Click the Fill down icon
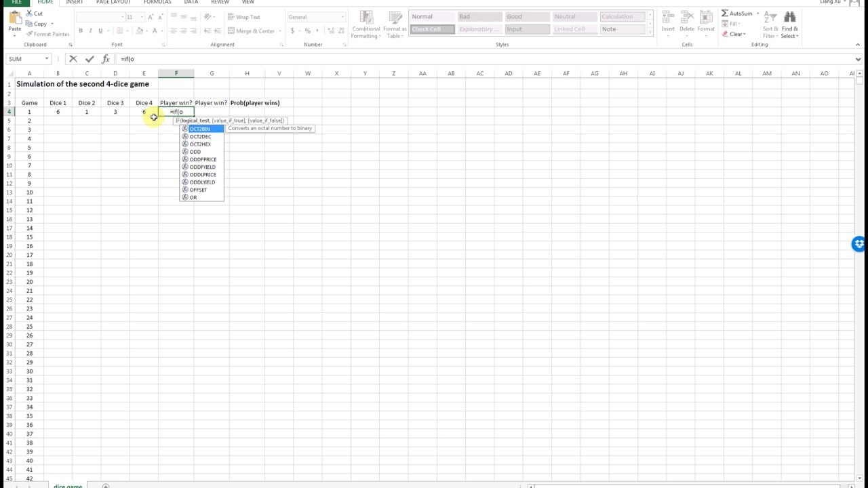The height and width of the screenshot is (488, 868). 725,24
